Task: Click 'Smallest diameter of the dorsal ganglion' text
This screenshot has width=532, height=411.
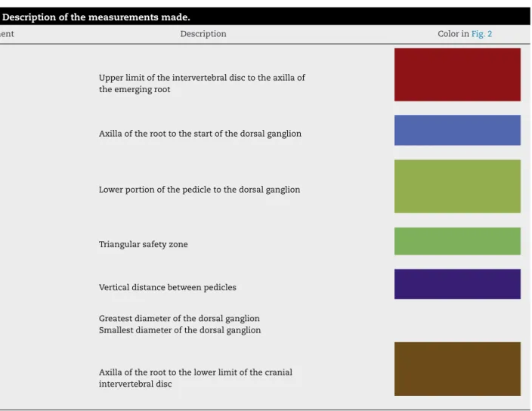Action: 180,330
